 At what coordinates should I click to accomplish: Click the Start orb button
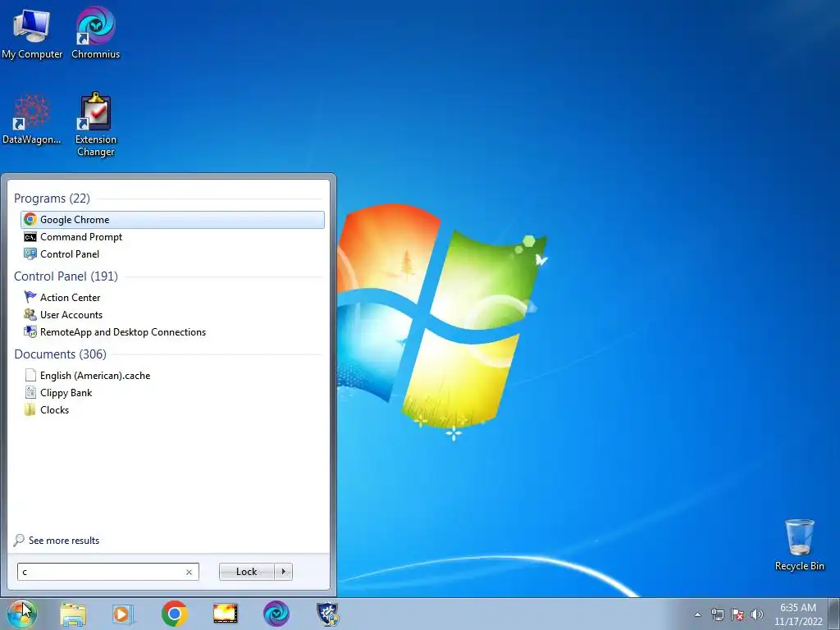[x=22, y=614]
